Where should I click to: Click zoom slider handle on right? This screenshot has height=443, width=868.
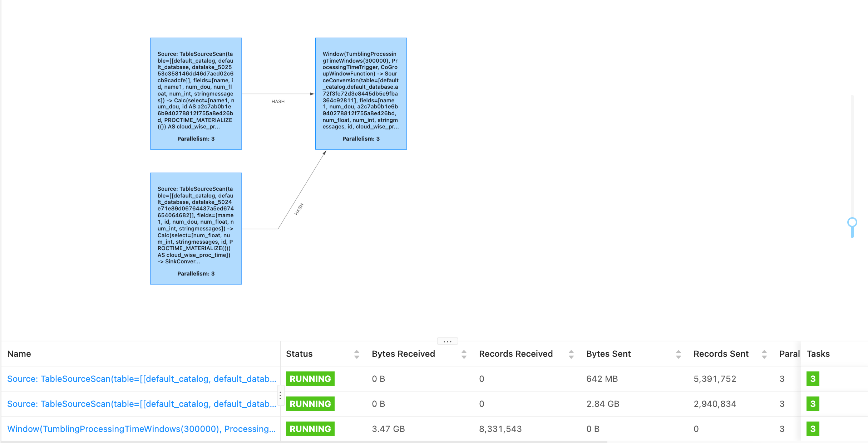(x=852, y=223)
